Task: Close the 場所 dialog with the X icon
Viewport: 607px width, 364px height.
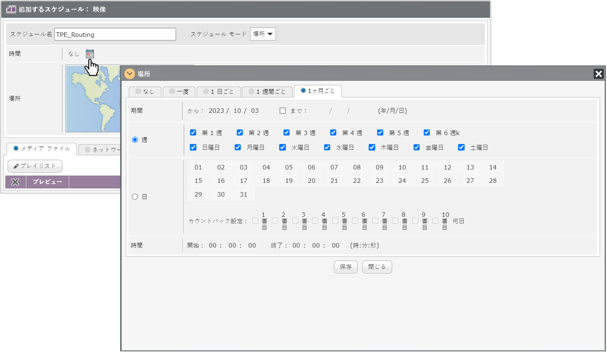Action: (x=598, y=74)
